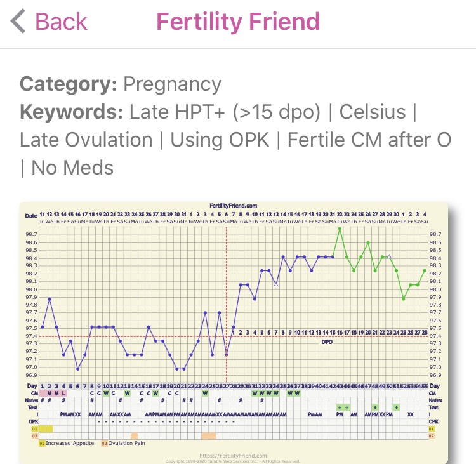476x464 pixels.
Task: Tap the Category: Pregnancy text
Action: point(121,84)
